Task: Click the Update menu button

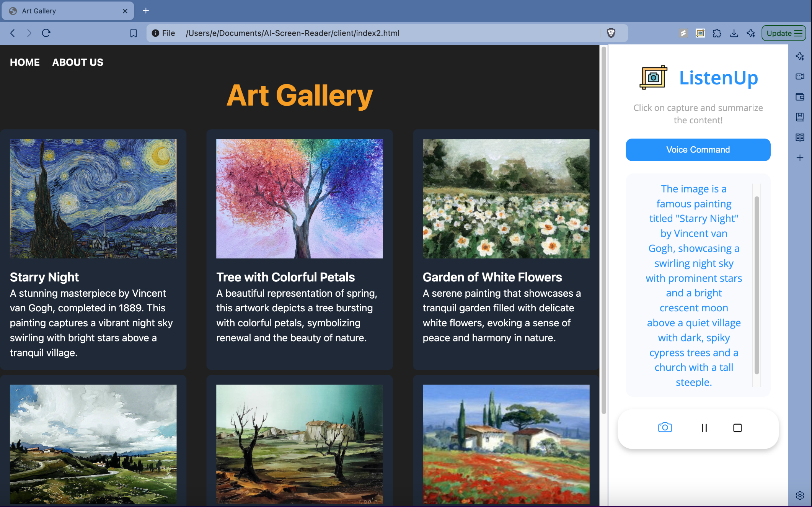Action: pos(783,33)
